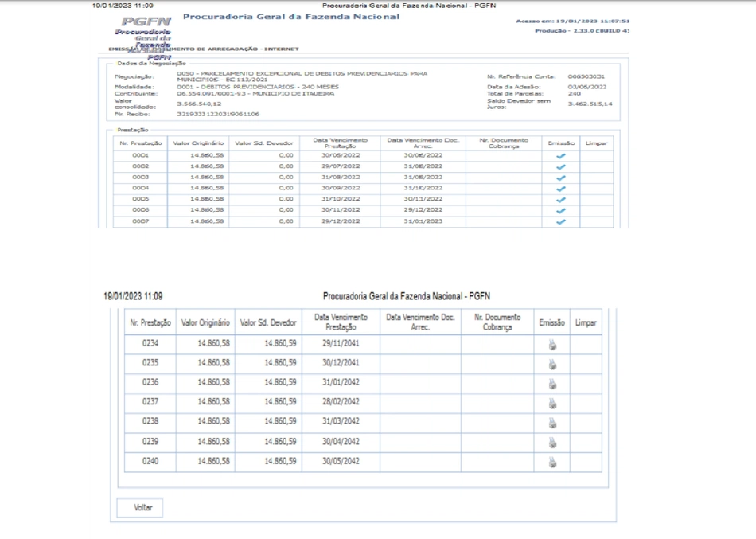Select the consolidated value 3.566.540,12
Viewport: 756px width, 539px height.
coord(199,104)
